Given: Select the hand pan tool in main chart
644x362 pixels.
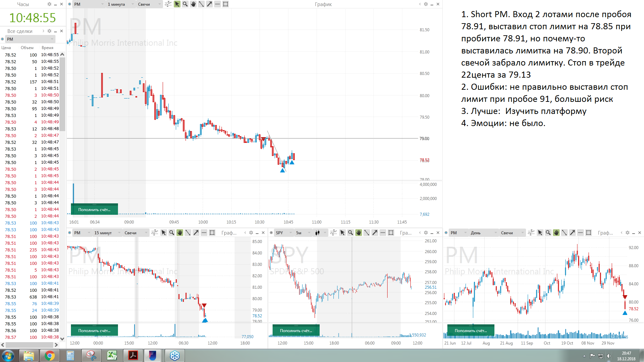Looking at the screenshot, I should [x=193, y=4].
